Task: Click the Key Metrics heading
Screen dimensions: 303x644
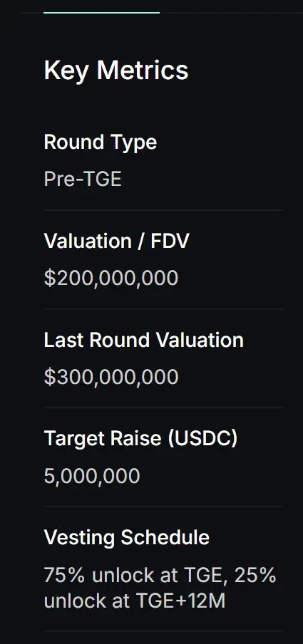Action: click(116, 71)
